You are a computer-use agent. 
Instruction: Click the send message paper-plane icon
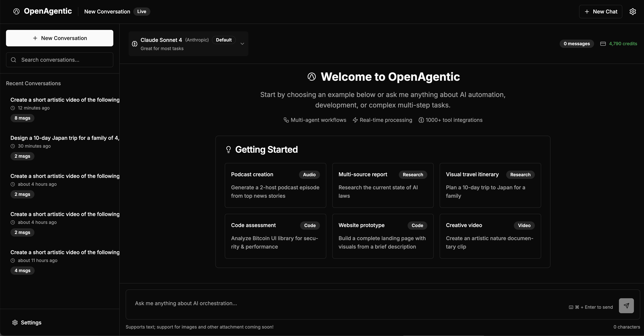[x=626, y=306]
